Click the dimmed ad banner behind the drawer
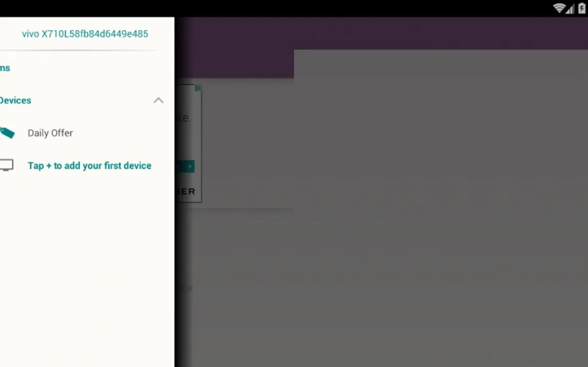588x367 pixels. pos(188,144)
